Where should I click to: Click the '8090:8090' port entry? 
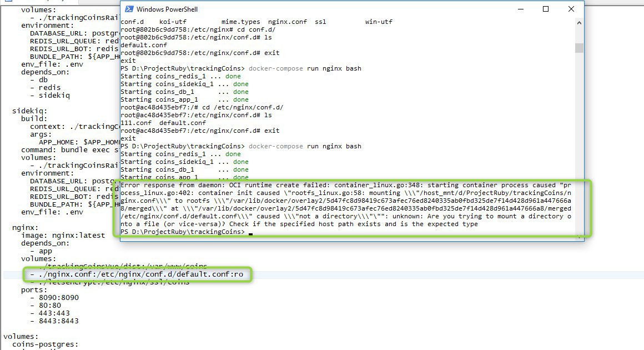pos(59,297)
